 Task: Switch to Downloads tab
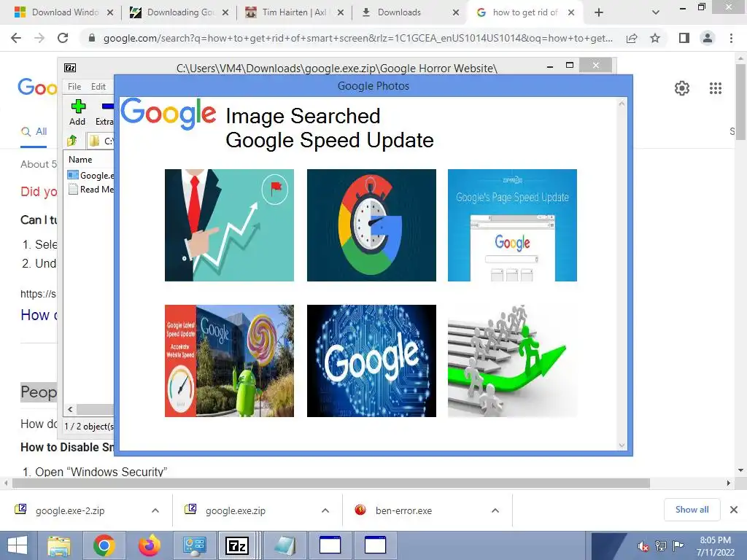click(x=399, y=12)
